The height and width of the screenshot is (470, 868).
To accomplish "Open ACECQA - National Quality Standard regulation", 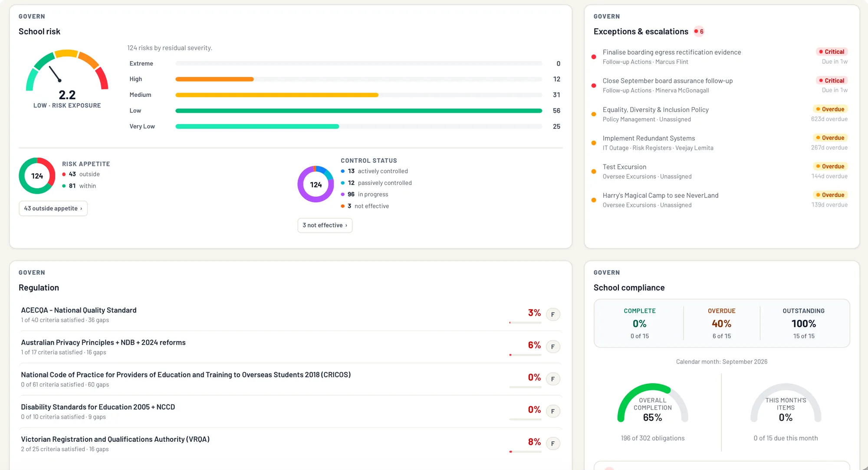I will pos(290,315).
